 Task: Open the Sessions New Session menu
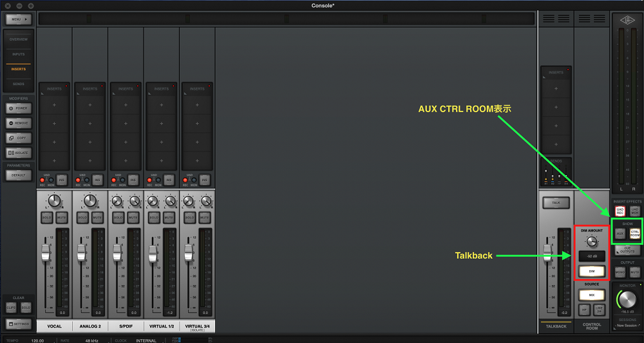click(x=627, y=326)
